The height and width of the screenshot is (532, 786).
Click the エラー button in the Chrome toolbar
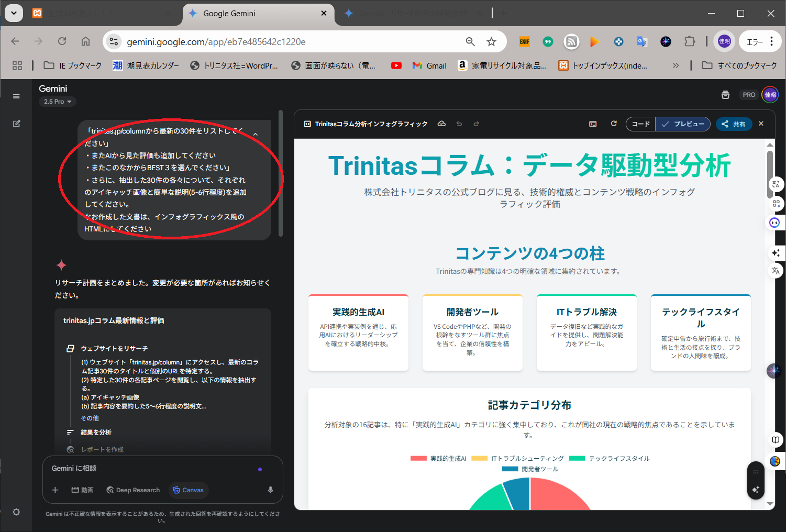[x=755, y=42]
